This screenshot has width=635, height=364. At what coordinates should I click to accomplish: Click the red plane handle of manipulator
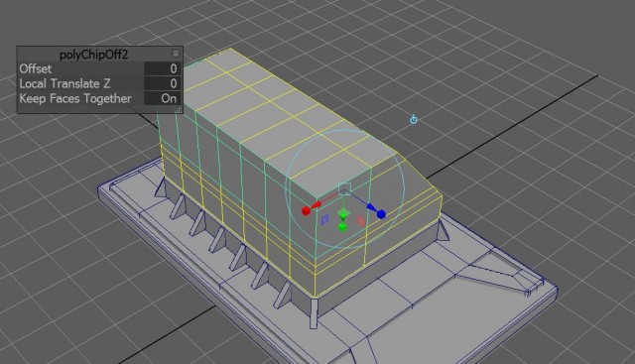361,221
